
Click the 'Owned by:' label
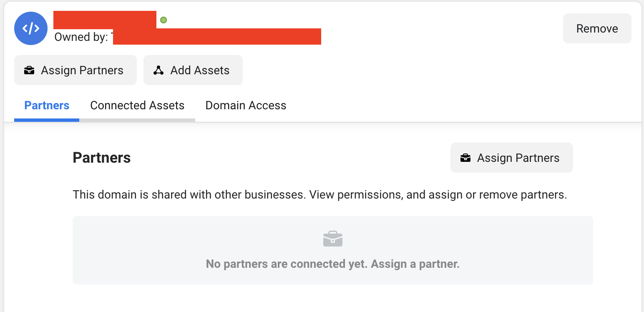point(81,37)
